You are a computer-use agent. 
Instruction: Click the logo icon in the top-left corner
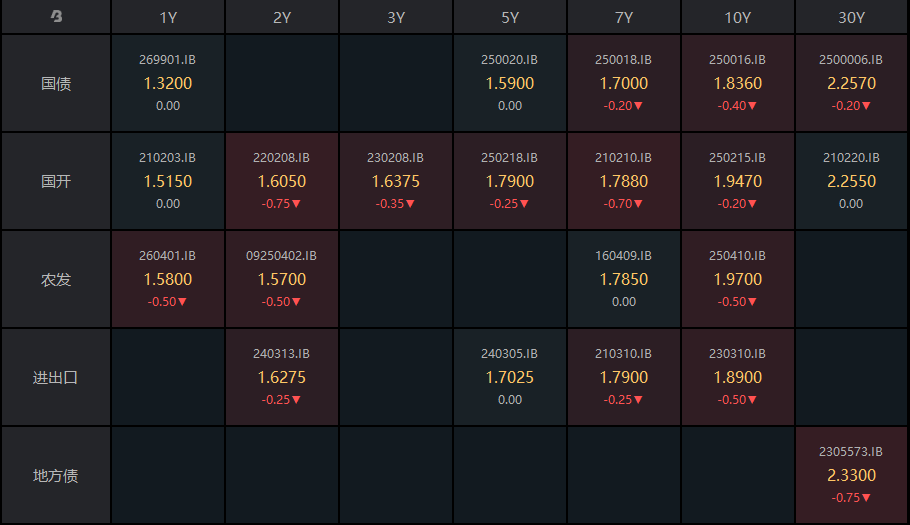pyautogui.click(x=56, y=17)
